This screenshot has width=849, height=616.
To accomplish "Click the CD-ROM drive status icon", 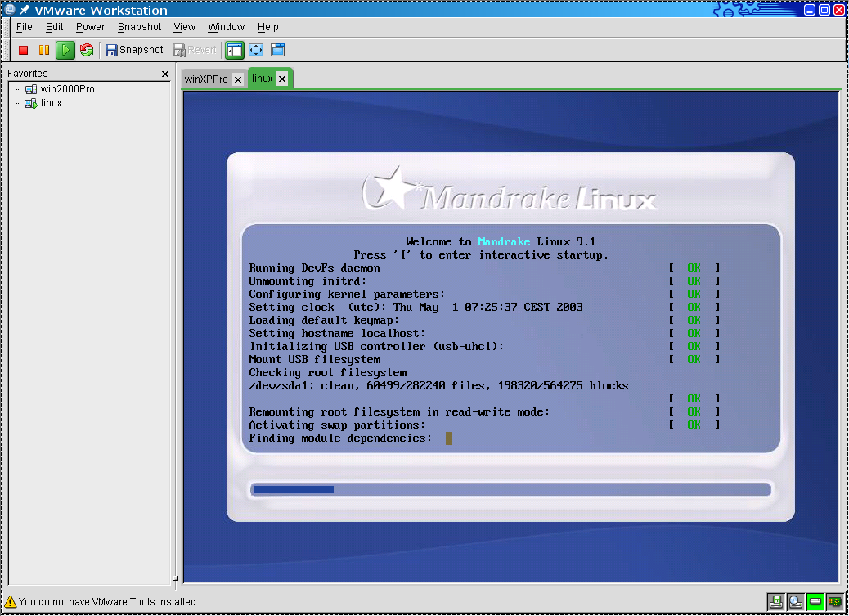I will (795, 601).
